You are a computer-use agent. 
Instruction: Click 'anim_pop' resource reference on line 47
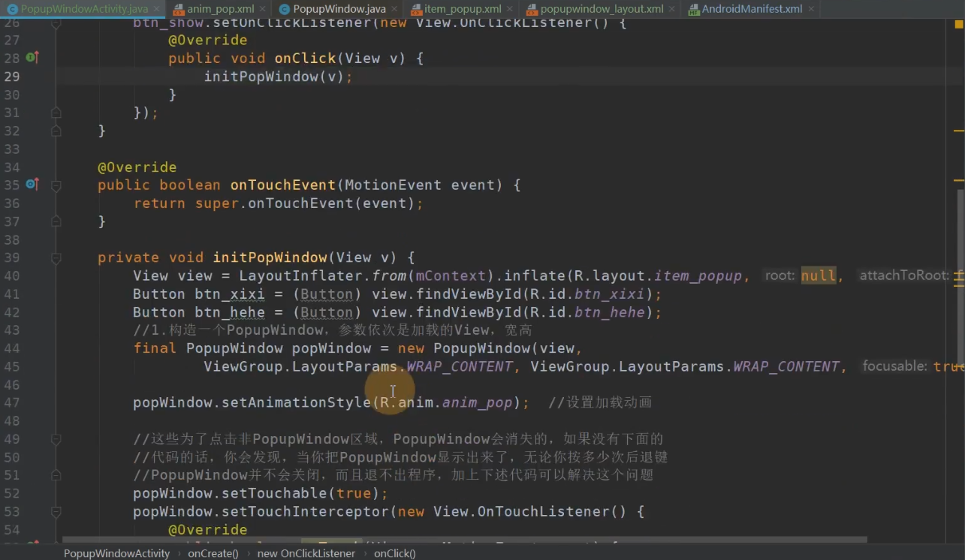tap(477, 403)
